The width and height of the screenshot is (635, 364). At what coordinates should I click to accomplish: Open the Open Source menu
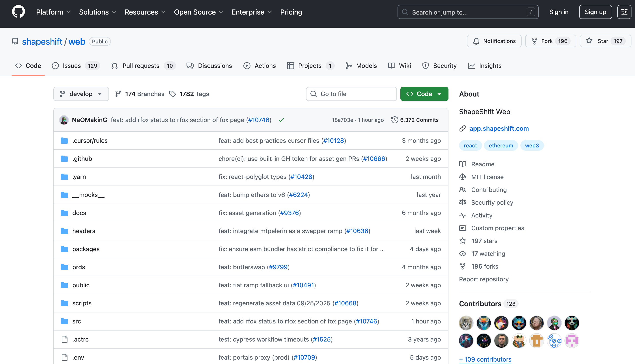point(199,12)
